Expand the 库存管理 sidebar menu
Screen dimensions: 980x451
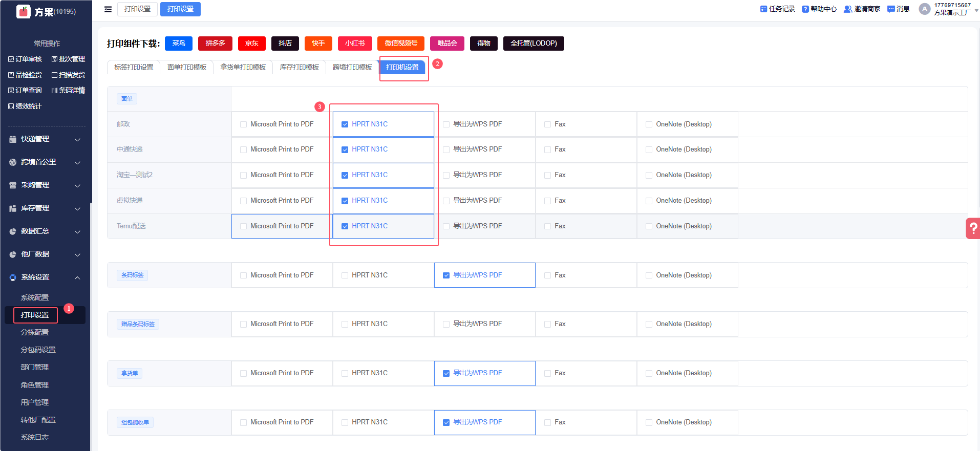(45, 208)
